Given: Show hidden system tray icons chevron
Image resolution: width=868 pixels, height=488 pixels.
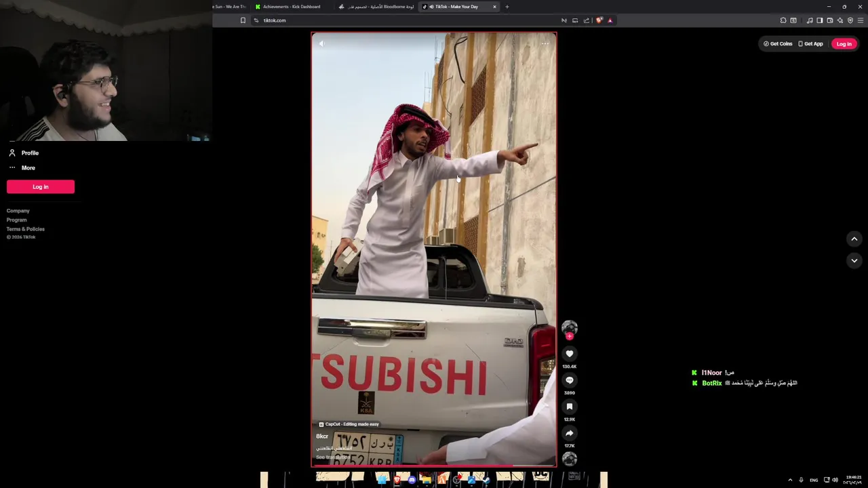Looking at the screenshot, I should pos(790,480).
